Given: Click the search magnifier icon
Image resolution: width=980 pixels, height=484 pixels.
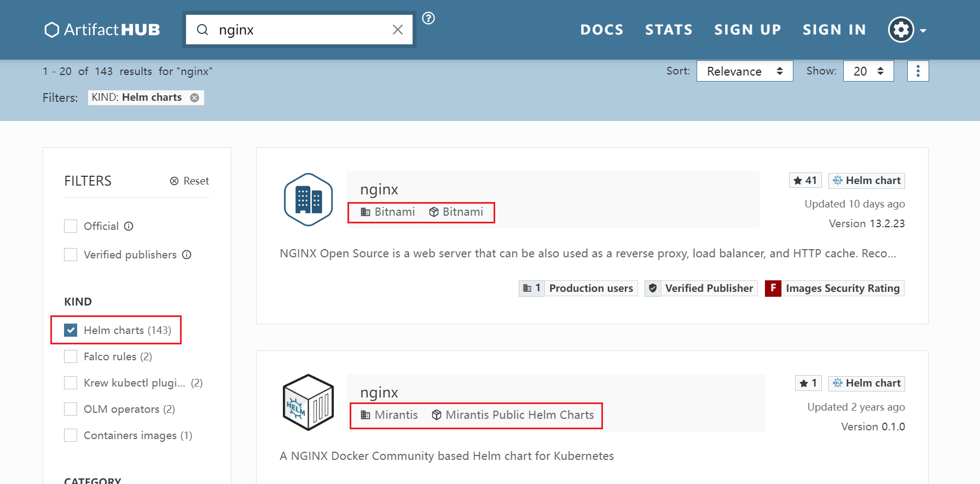Looking at the screenshot, I should 202,30.
